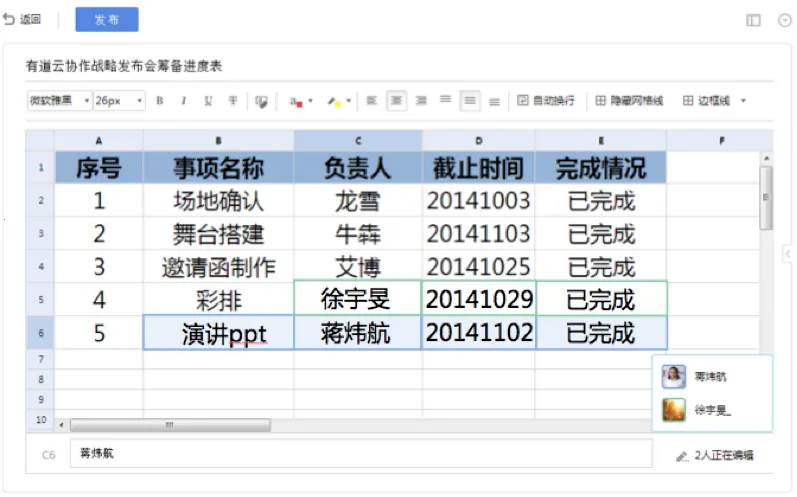Apply bold formatting from the toolbar
The image size is (797, 497).
160,101
